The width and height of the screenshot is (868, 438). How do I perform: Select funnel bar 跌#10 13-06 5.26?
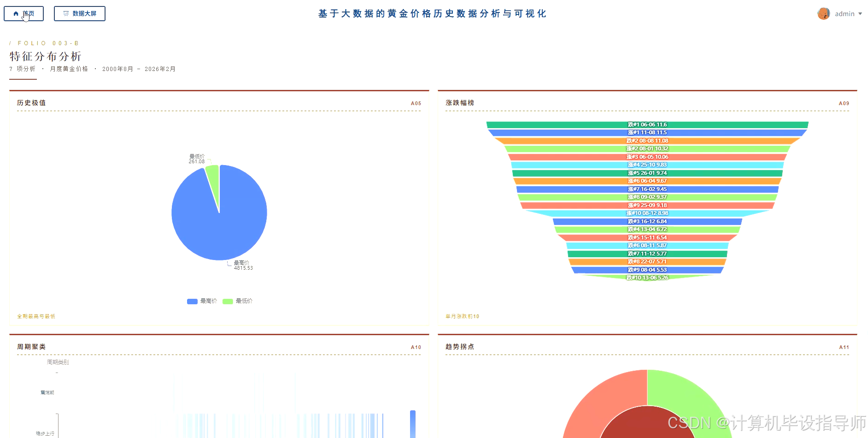[647, 278]
